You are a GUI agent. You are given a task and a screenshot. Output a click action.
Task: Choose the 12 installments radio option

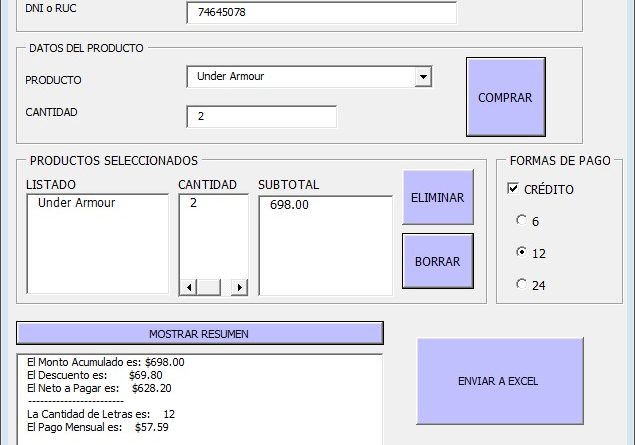pos(520,253)
